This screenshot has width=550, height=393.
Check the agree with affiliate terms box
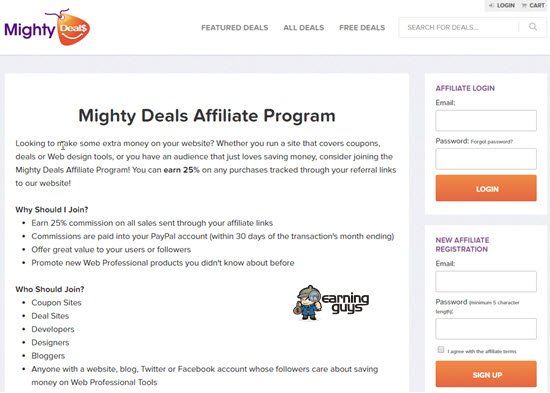pos(441,350)
